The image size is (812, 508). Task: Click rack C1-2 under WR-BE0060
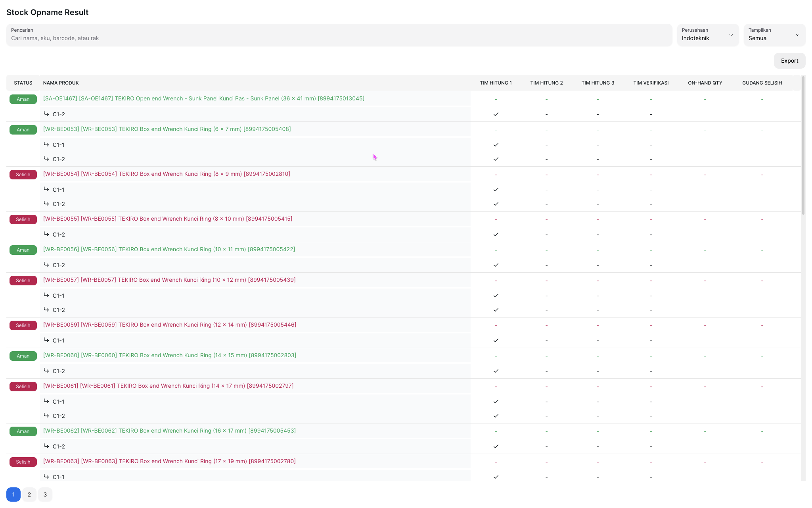point(59,371)
